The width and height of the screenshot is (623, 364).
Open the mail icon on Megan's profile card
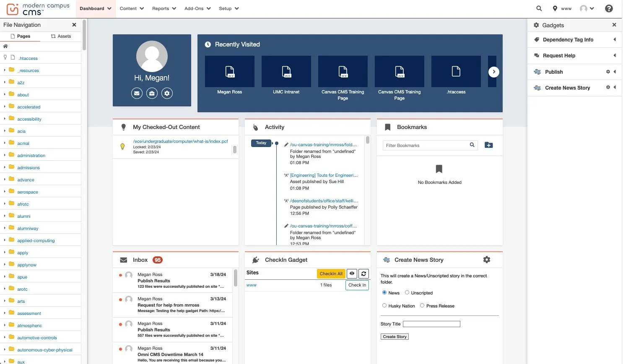tap(137, 93)
